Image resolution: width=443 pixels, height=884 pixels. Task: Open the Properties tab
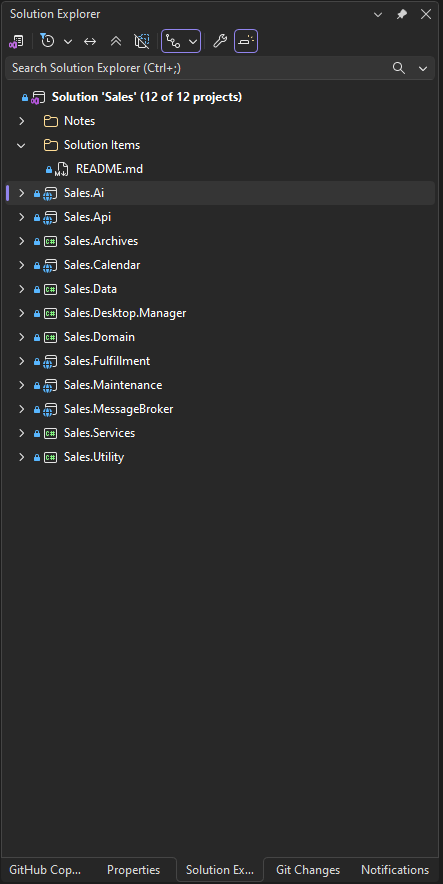point(134,870)
